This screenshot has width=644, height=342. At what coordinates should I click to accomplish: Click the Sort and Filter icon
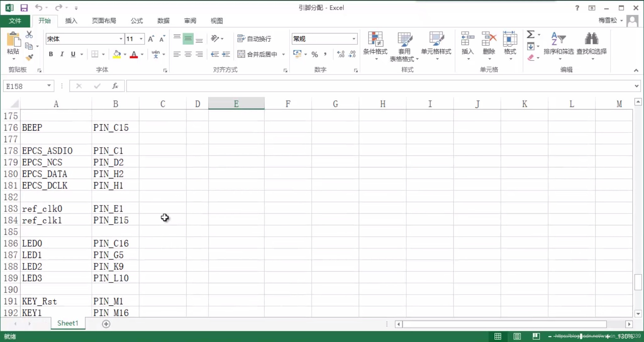coord(558,39)
